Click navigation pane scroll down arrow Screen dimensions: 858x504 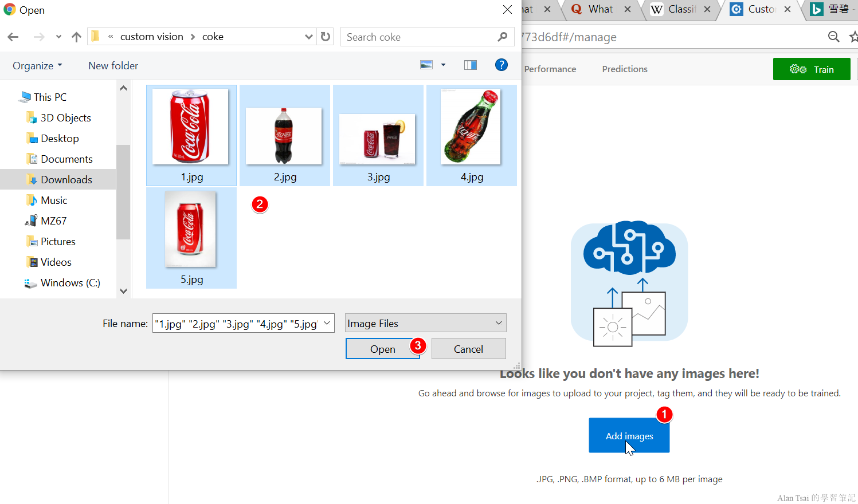[123, 291]
